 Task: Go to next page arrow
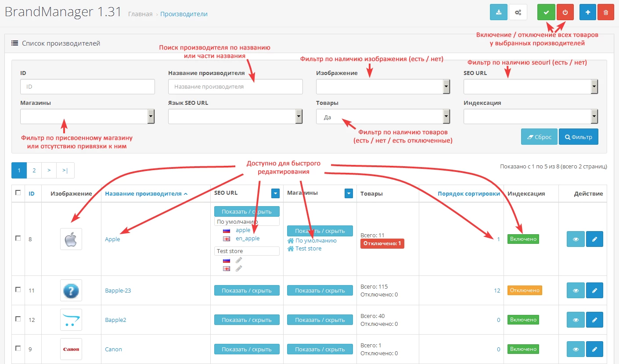tap(49, 170)
